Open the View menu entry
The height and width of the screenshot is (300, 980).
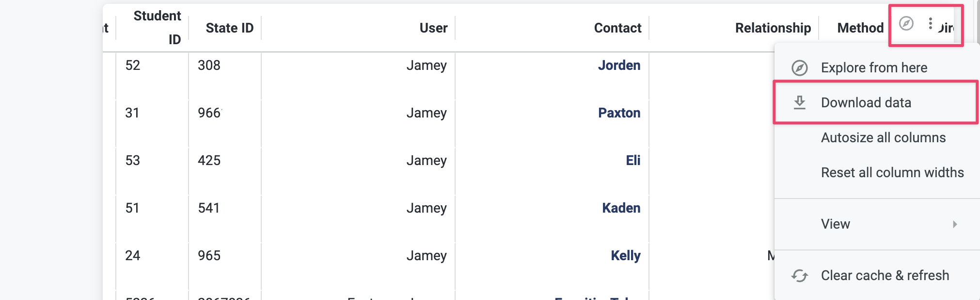coord(835,224)
